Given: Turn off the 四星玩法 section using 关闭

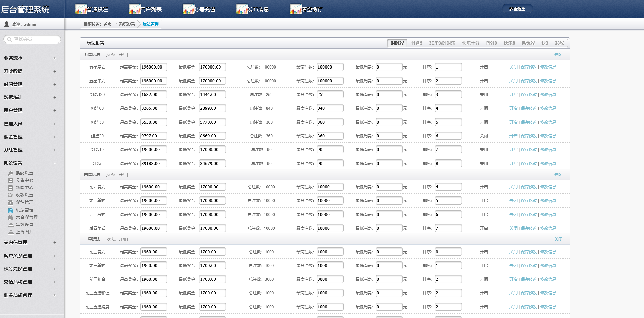Looking at the screenshot, I should [558, 175].
